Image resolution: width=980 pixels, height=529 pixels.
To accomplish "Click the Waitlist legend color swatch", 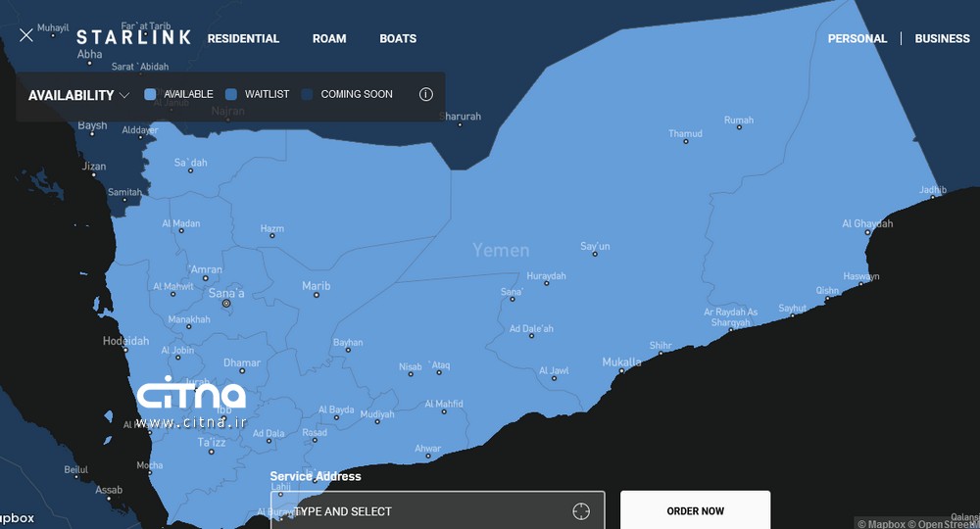I will (x=231, y=95).
